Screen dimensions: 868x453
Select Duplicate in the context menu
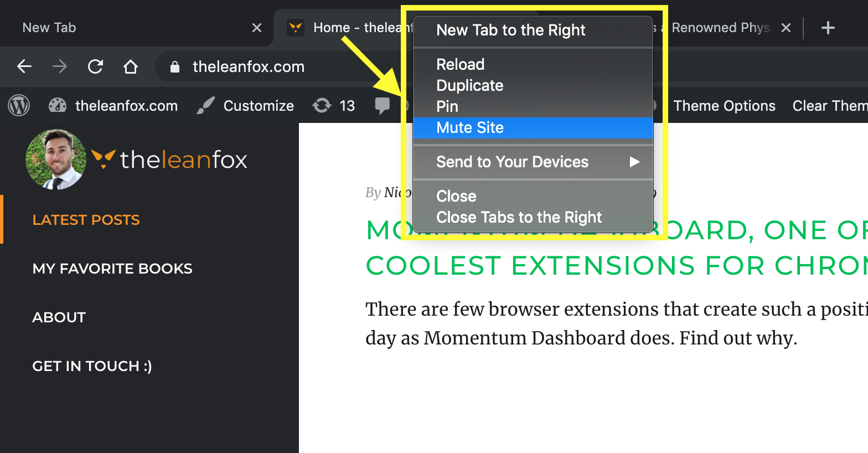(x=469, y=85)
